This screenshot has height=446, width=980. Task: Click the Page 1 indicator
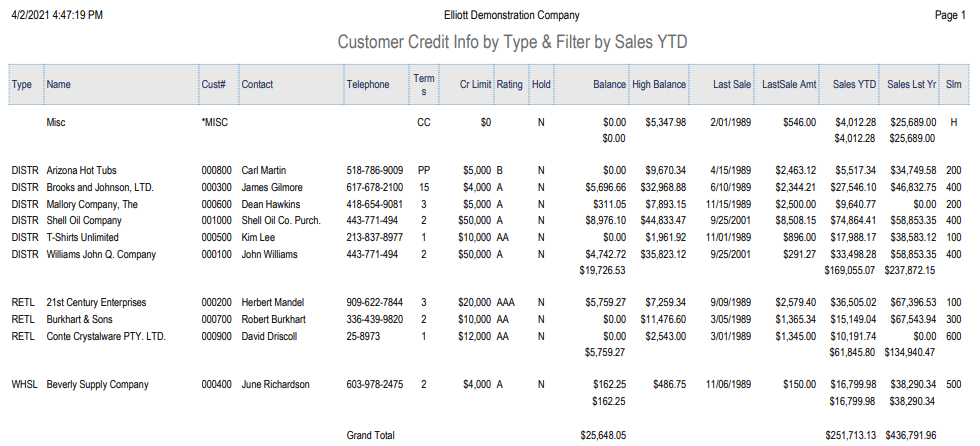[x=949, y=16]
